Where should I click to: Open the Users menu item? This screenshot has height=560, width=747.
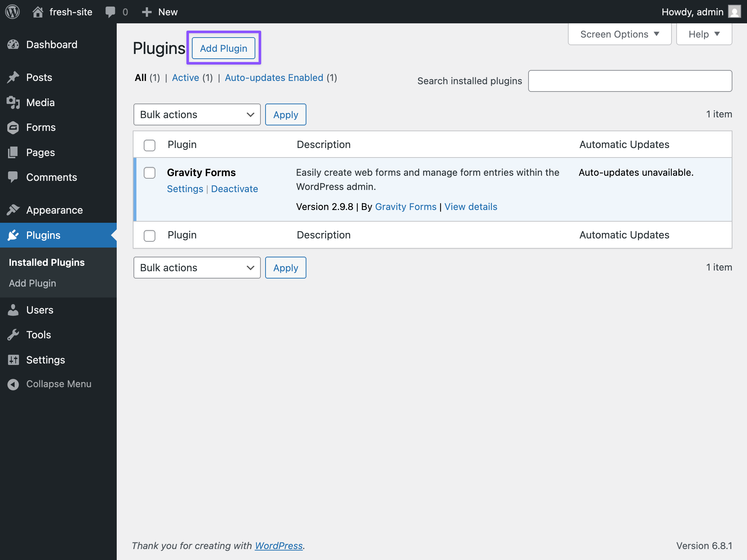[58, 310]
